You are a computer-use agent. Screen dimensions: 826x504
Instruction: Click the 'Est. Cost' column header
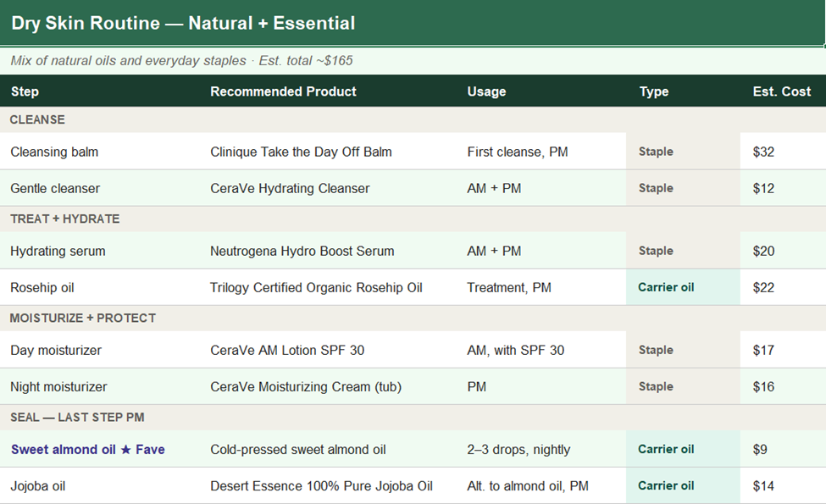point(781,91)
